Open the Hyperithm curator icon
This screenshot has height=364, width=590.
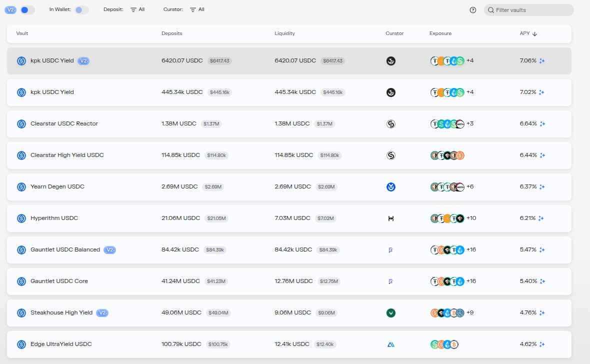(390, 218)
